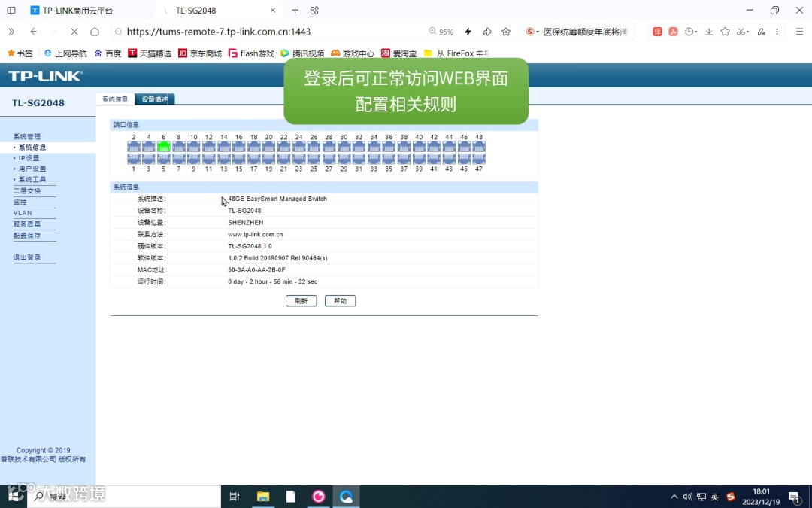
Task: Close the TL-SG2048 browser tab
Action: [x=273, y=10]
